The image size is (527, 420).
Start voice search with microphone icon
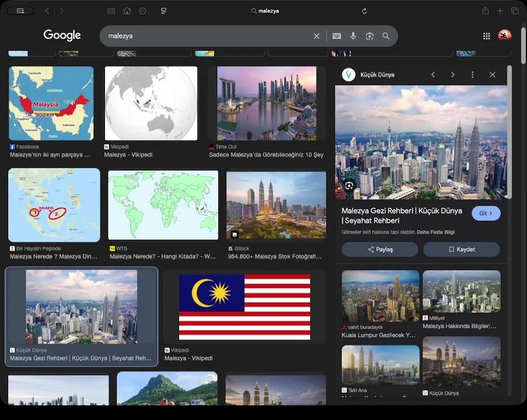(353, 36)
